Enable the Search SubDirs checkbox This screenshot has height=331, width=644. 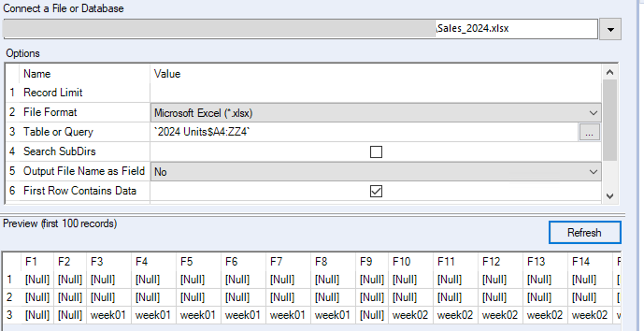click(376, 152)
